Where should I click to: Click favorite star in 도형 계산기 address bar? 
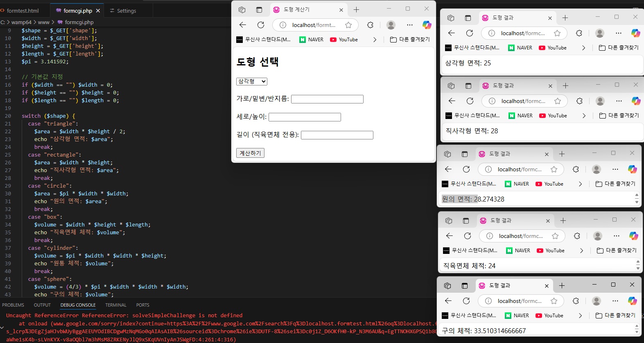click(x=348, y=25)
